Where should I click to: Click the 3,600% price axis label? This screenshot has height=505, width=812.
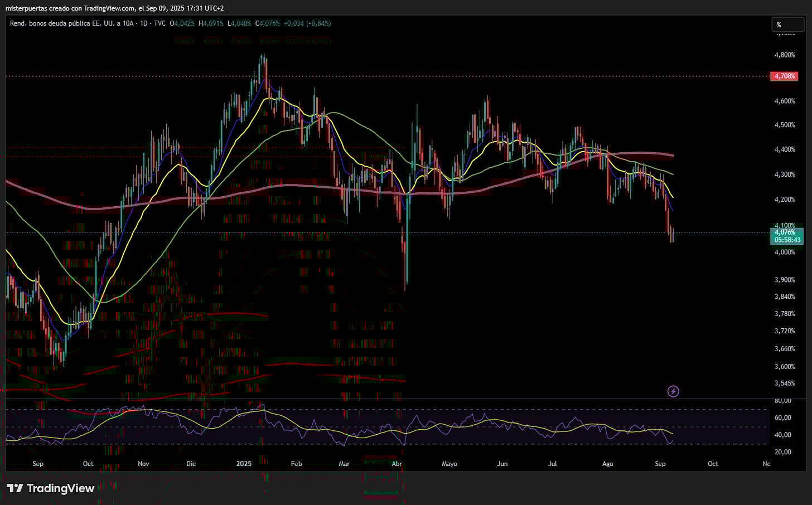point(785,367)
